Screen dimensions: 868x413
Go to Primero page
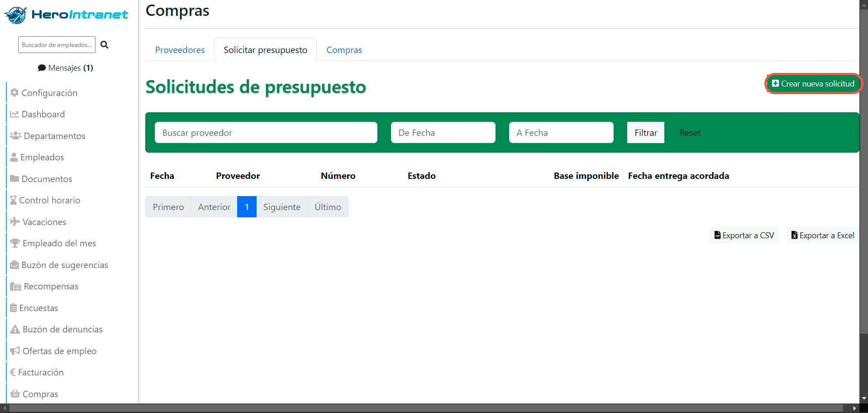pyautogui.click(x=168, y=207)
